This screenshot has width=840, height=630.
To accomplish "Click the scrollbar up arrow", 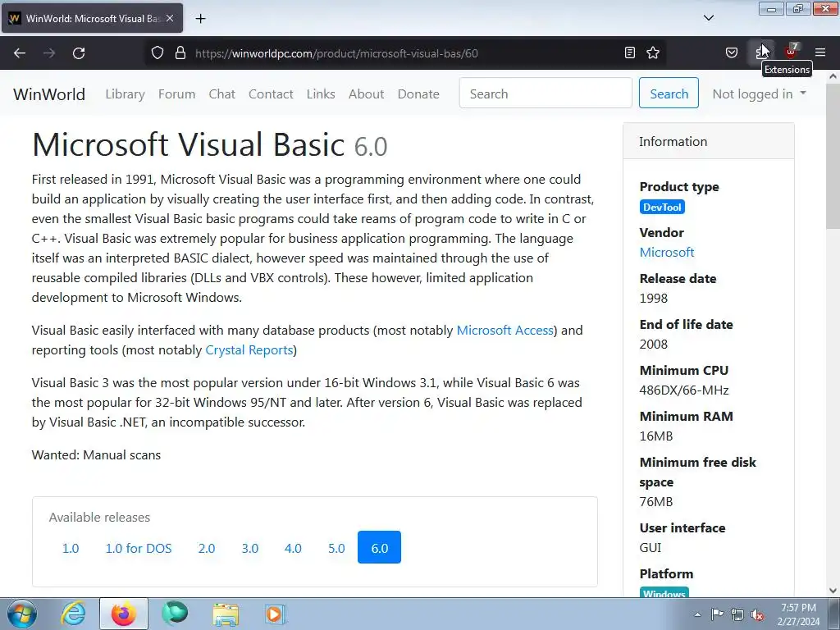I will (x=833, y=76).
